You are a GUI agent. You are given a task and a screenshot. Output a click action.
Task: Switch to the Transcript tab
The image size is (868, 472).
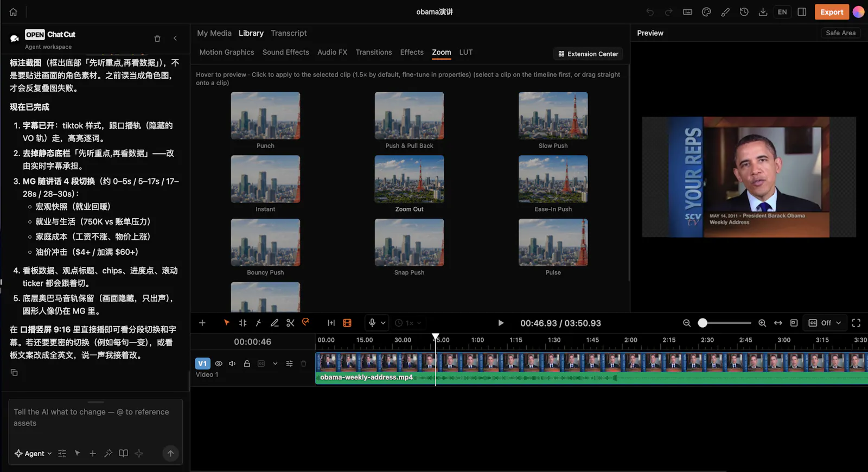[289, 33]
